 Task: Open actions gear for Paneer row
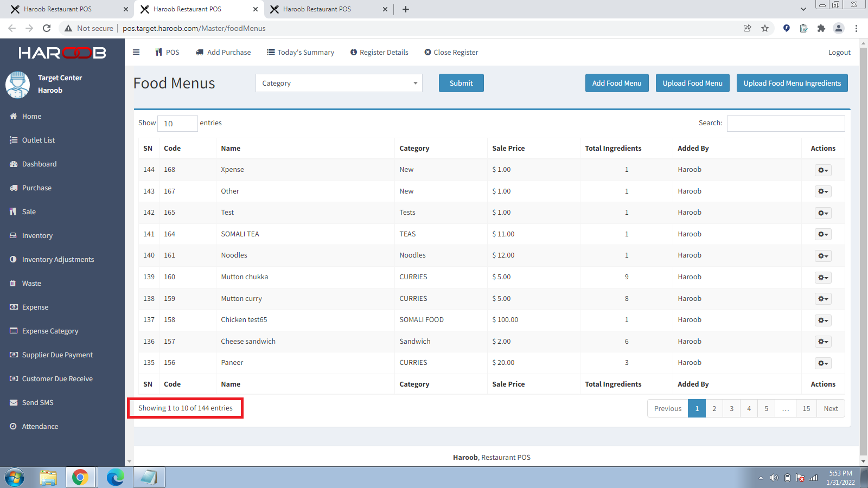(x=823, y=363)
